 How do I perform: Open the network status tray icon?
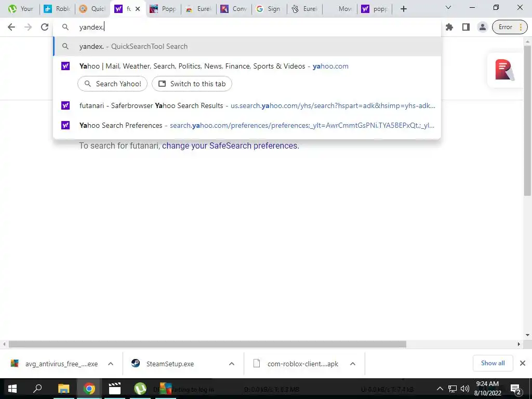pos(453,389)
